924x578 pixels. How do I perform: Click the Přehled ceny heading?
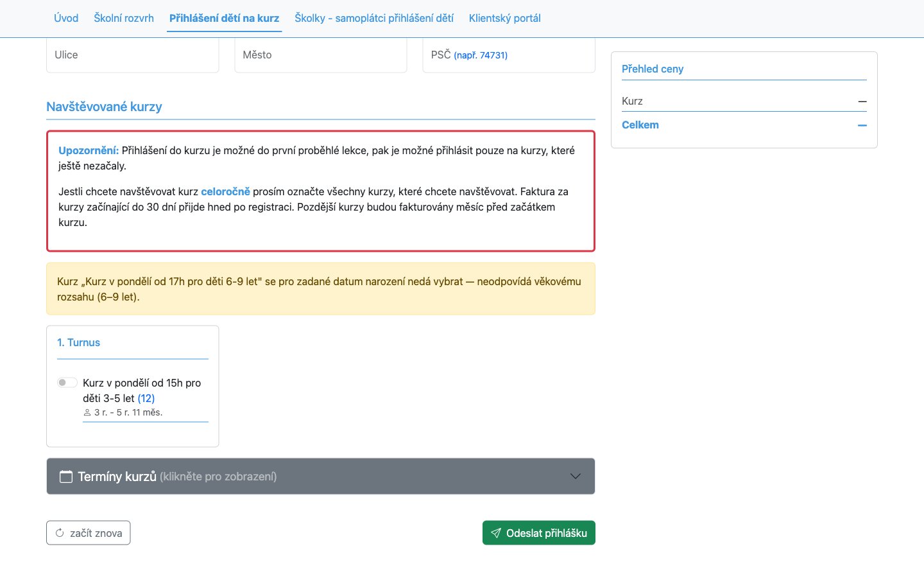click(653, 69)
